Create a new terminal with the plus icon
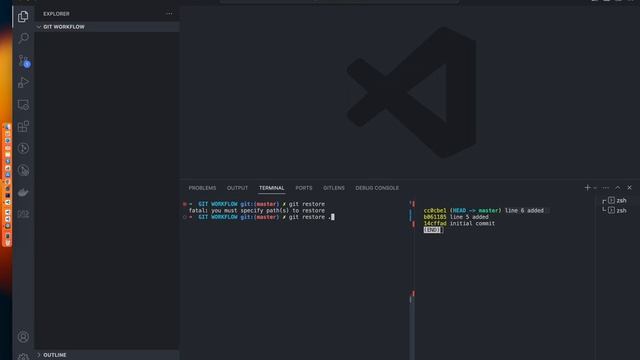The width and height of the screenshot is (640, 360). tap(587, 187)
